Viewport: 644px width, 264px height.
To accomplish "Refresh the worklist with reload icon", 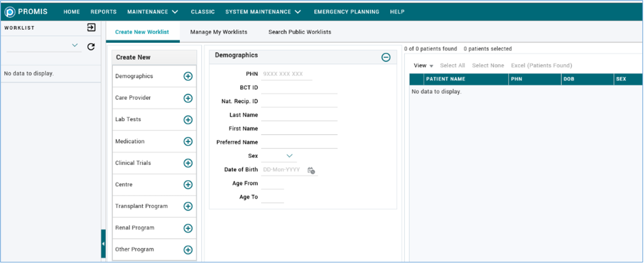I will pos(91,47).
